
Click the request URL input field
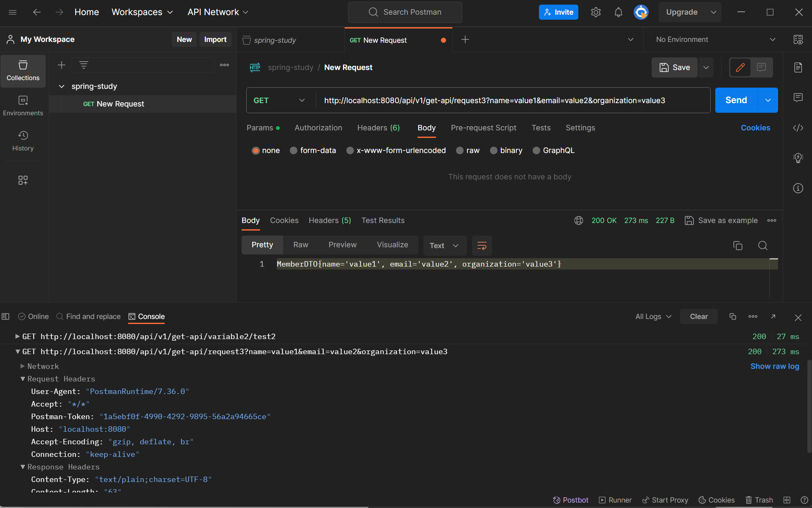click(494, 100)
